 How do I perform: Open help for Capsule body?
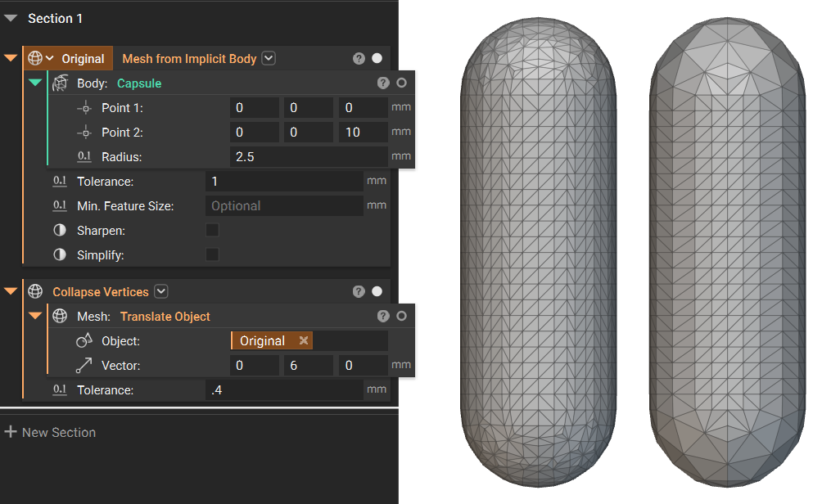pyautogui.click(x=383, y=83)
